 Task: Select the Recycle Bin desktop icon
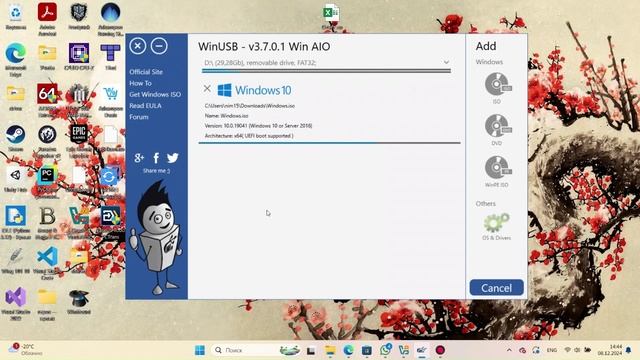[16, 16]
